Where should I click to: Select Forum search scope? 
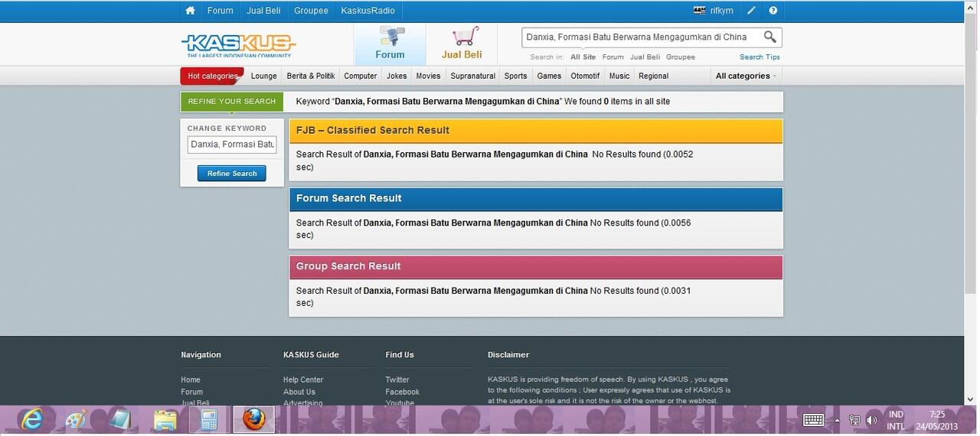click(612, 57)
